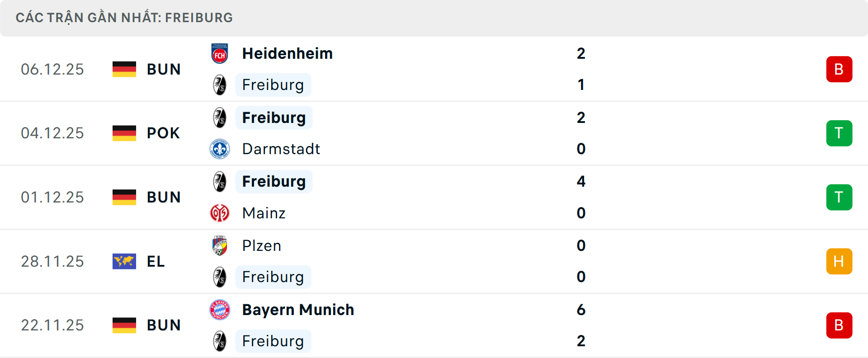Click the header CÁC TRẬN GẦN NHẤT: FREIBURG

coord(124,17)
